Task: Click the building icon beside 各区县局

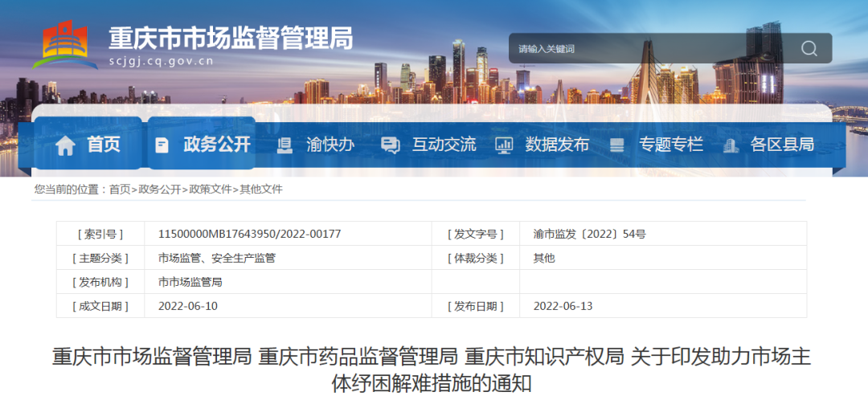Action: (x=731, y=145)
